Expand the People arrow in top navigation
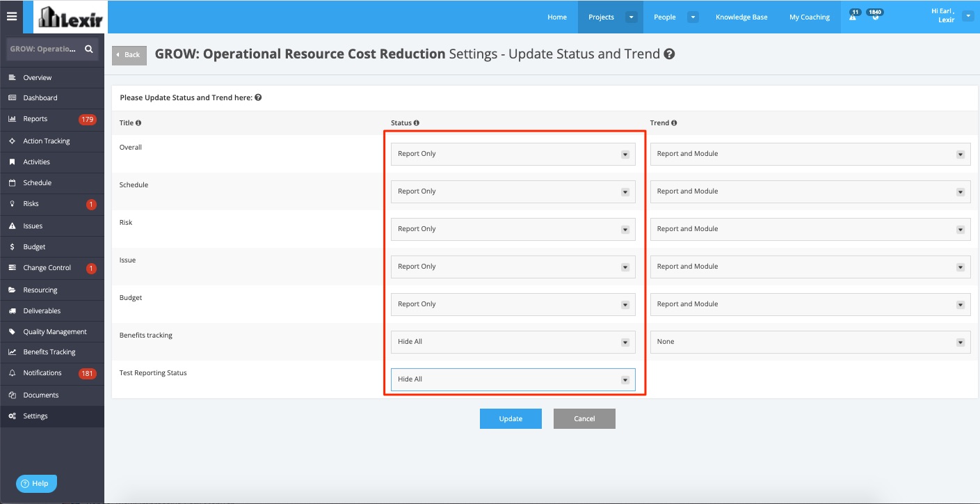 pos(693,17)
